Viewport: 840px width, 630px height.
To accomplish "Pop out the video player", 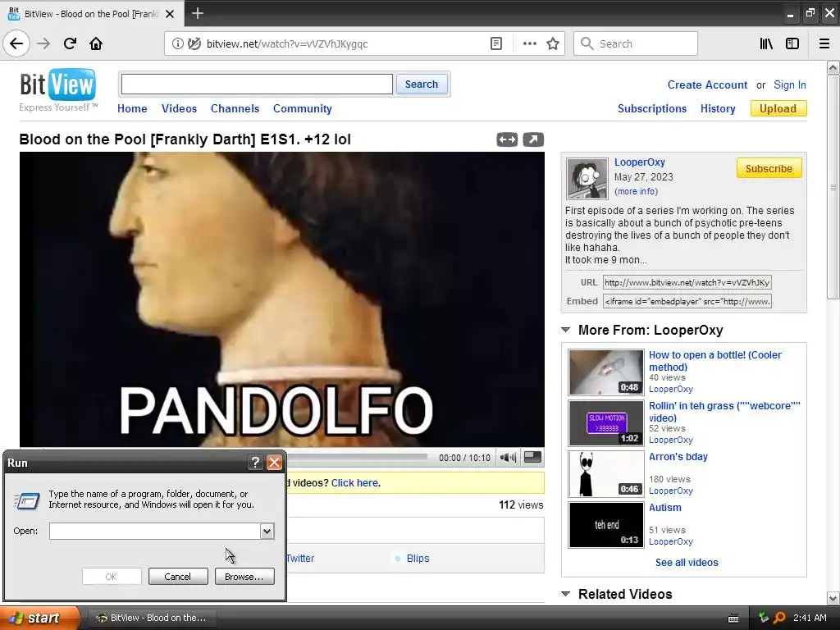I will pyautogui.click(x=533, y=139).
